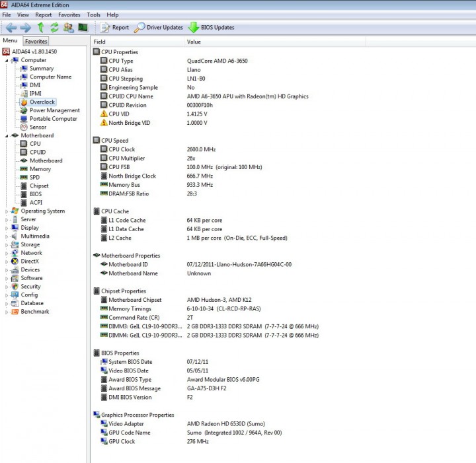Expand the Database node

pos(7,304)
